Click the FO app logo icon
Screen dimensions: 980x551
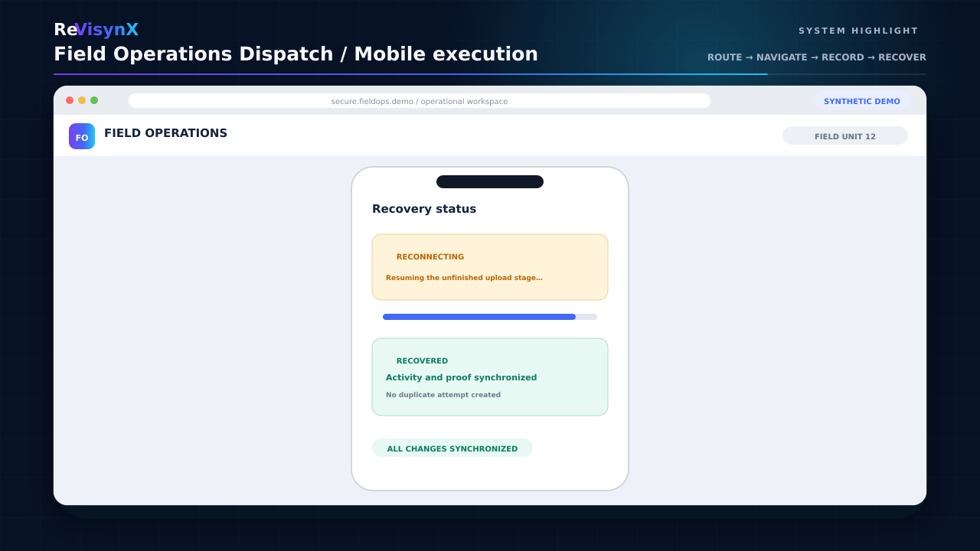point(82,136)
